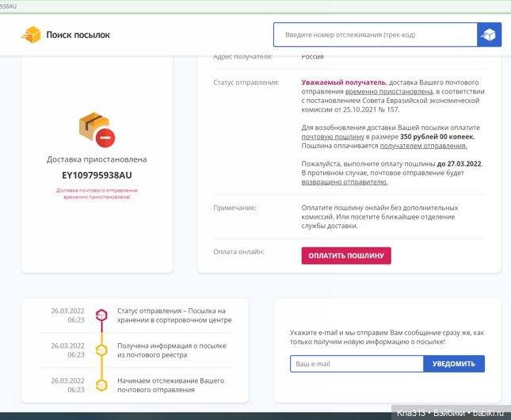This screenshot has width=511, height=420.
Task: Click the orange parcel logo icon
Action: tap(31, 35)
